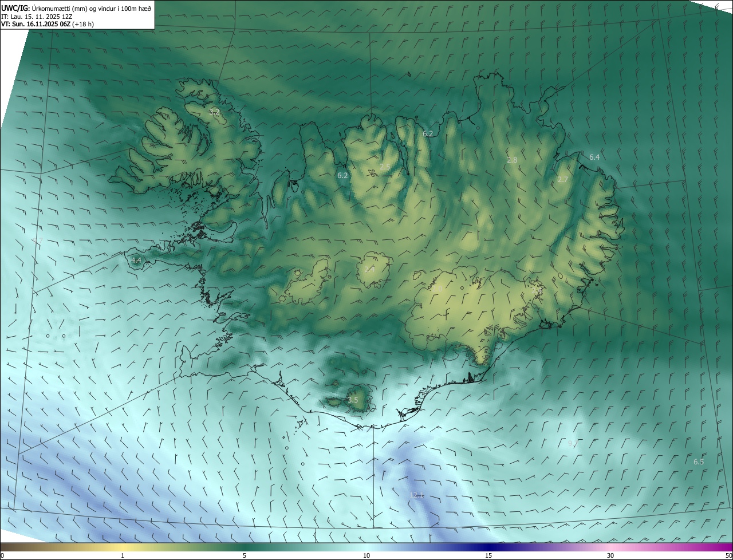Screen dimensions: 733x560
Task: Pick the "2.7" value label
Action: (x=563, y=179)
